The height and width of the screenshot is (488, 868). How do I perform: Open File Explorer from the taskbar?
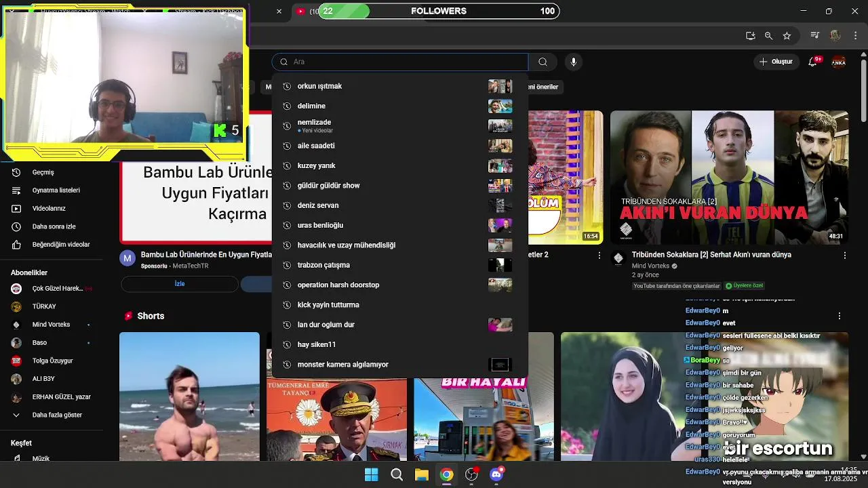click(422, 474)
